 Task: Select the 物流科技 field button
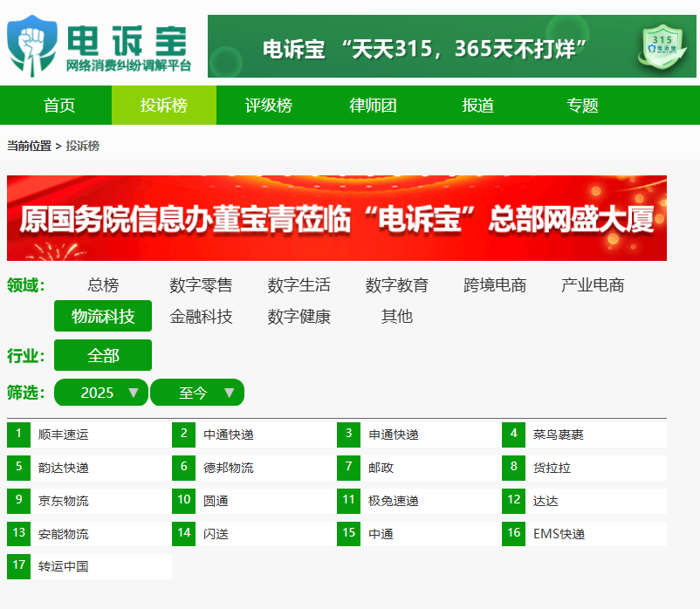[103, 317]
